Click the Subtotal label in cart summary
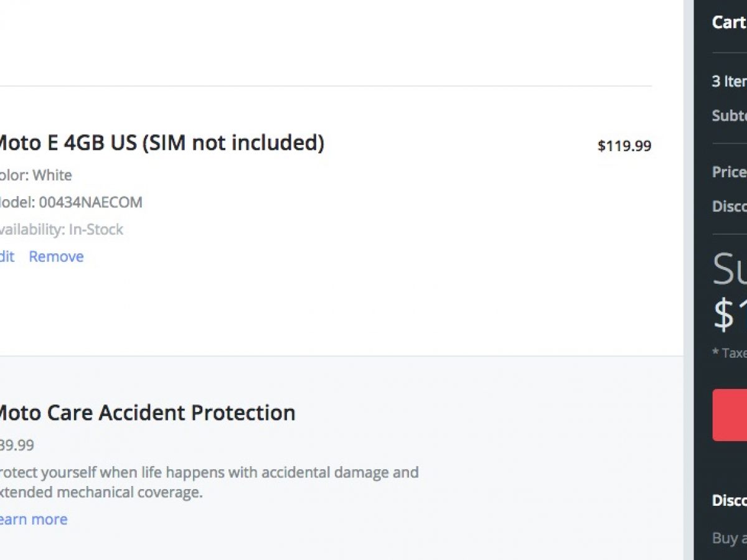The height and width of the screenshot is (560, 747). point(729,115)
